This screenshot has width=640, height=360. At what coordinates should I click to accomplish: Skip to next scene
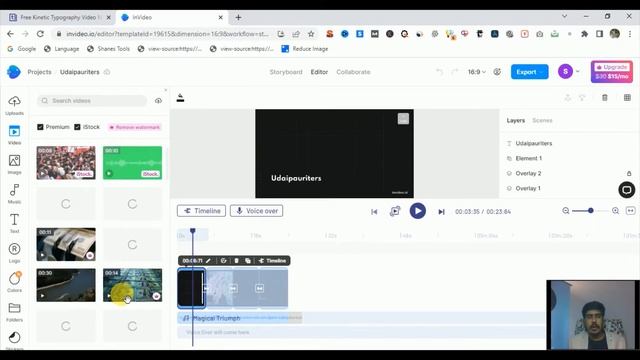coord(441,211)
